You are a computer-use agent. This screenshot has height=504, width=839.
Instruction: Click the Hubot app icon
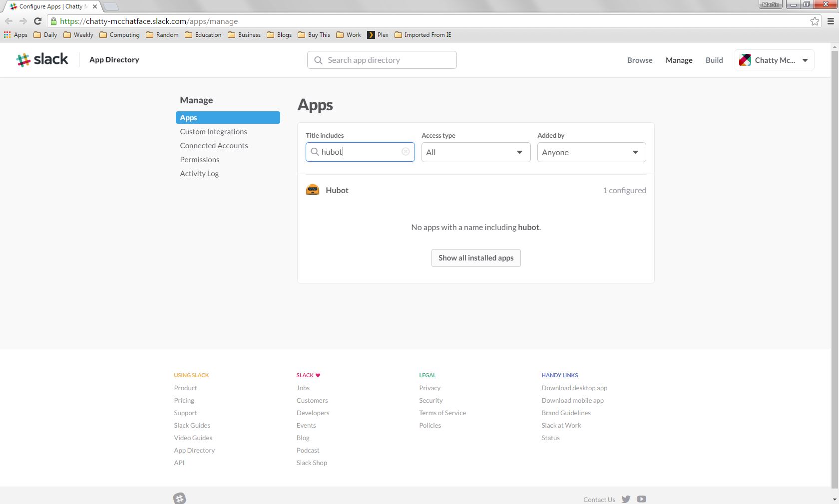click(x=313, y=190)
